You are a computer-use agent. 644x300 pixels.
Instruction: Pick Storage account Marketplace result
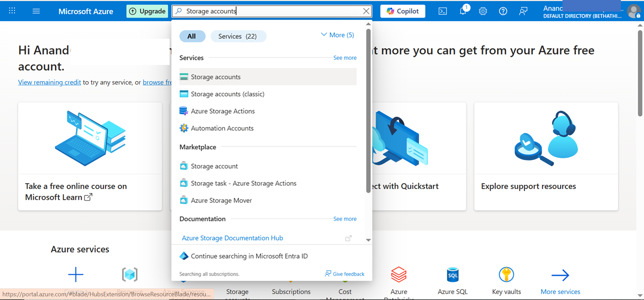point(268,166)
